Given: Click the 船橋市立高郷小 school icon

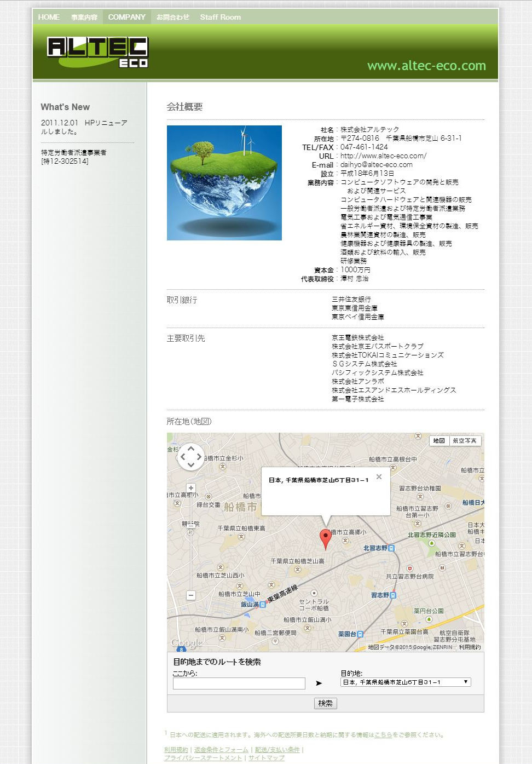Looking at the screenshot, I should 345,541.
